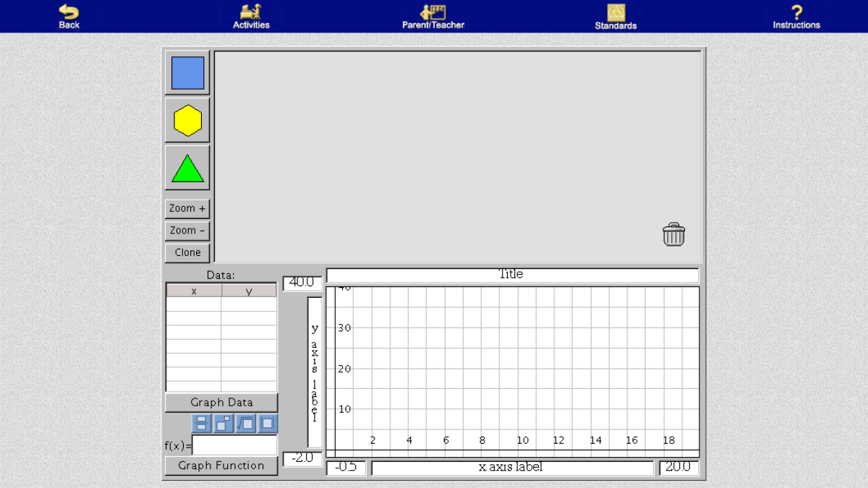Select the yellow hexagon shape tool

point(187,120)
